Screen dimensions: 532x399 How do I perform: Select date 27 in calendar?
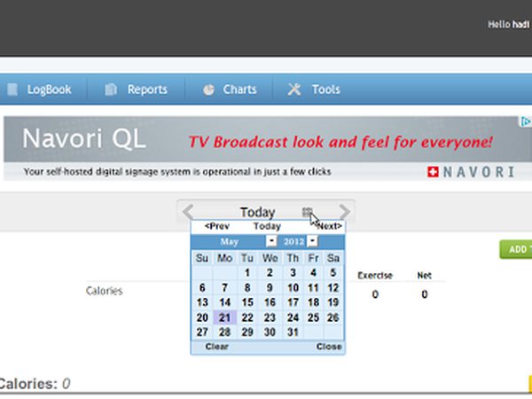click(x=202, y=332)
